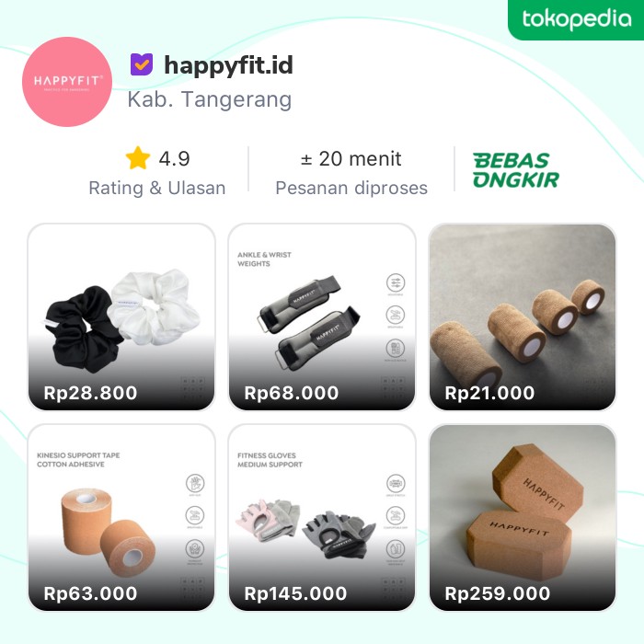Click the Kab. Tangerang location text
The width and height of the screenshot is (644, 644).
210,99
